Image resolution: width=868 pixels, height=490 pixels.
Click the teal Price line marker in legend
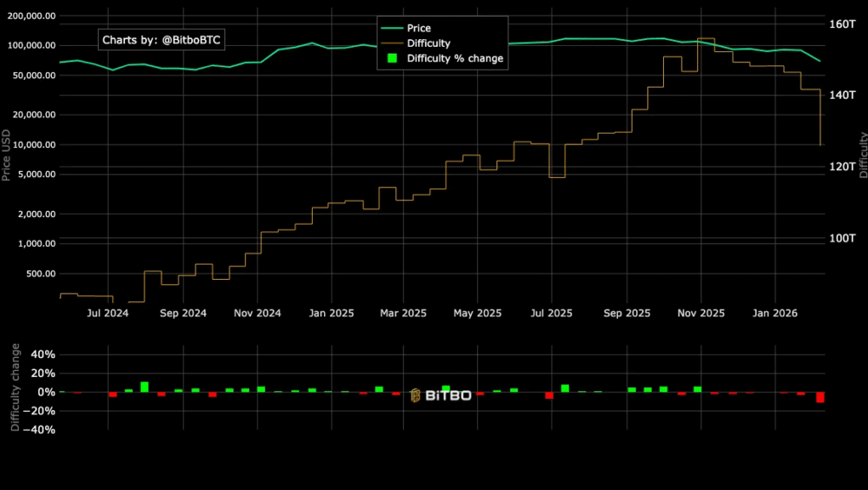point(394,27)
